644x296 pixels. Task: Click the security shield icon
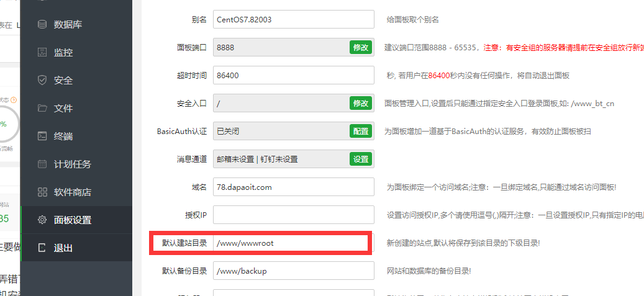42,81
